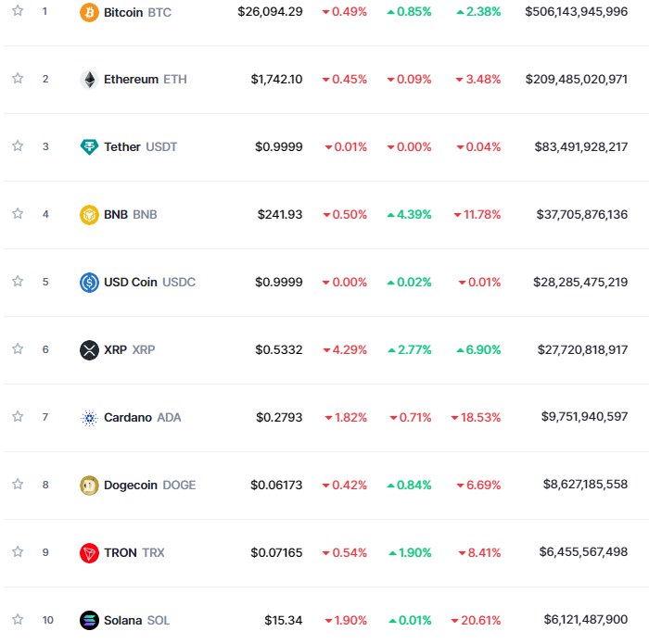Add XRP to watchlist with star
Screen dimensions: 649x644
point(18,349)
